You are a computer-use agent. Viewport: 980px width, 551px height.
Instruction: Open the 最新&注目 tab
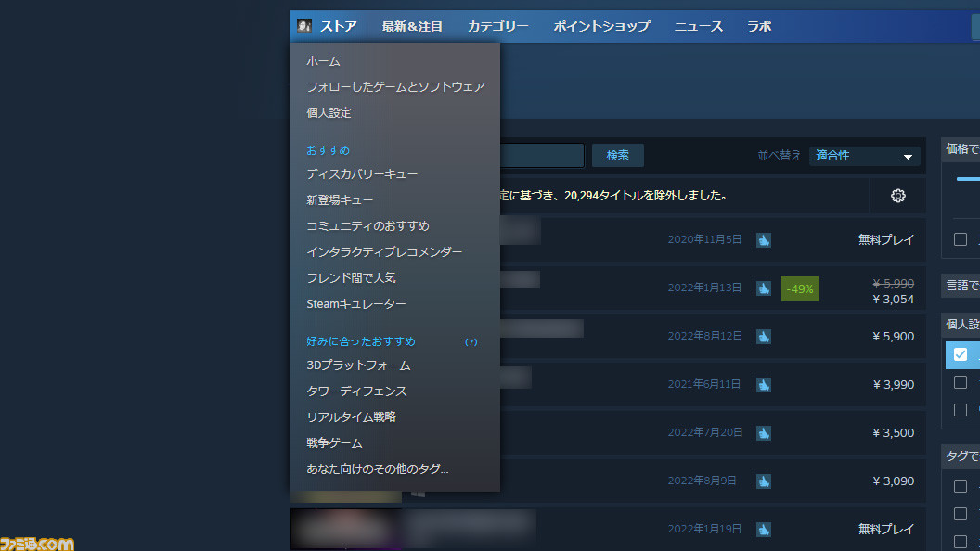coord(412,26)
